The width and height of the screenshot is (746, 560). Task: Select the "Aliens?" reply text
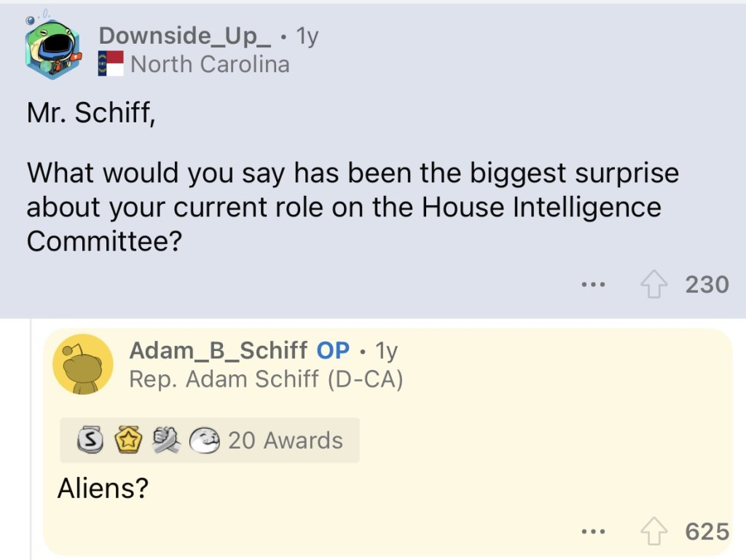click(103, 488)
